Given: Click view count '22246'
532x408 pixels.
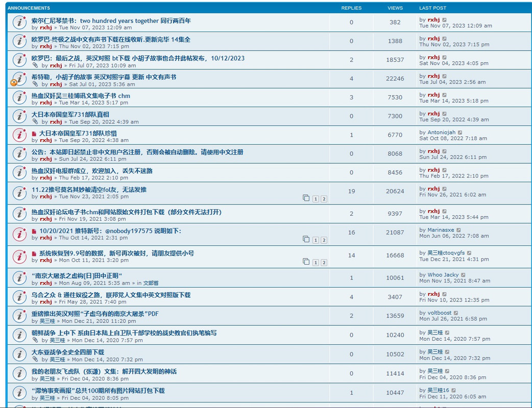Looking at the screenshot, I should pos(395,79).
